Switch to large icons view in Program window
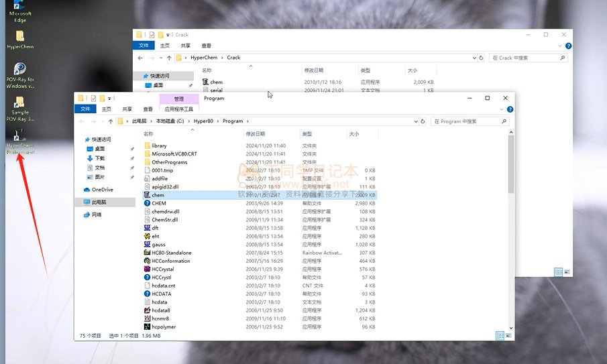The height and width of the screenshot is (364, 607). [x=508, y=335]
